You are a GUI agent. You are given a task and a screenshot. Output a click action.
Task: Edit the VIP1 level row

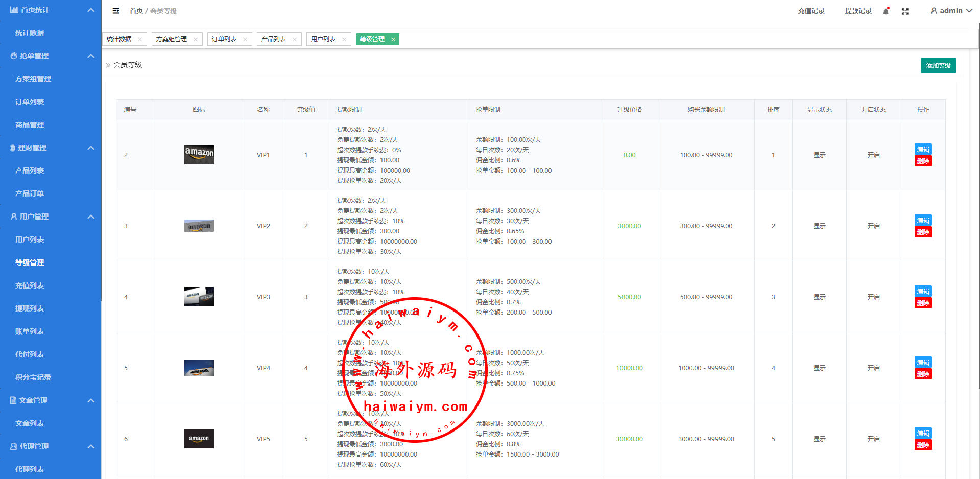click(x=923, y=149)
